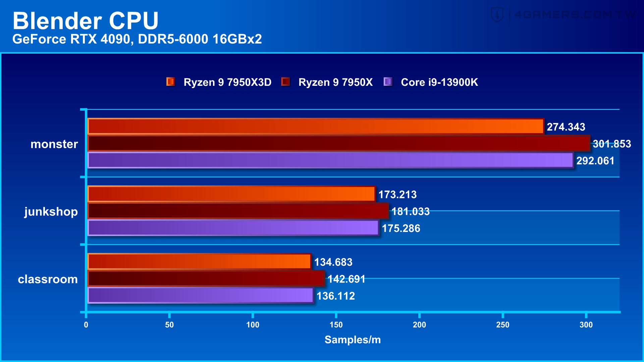
Task: Click the value label '292.061'
Action: click(595, 161)
